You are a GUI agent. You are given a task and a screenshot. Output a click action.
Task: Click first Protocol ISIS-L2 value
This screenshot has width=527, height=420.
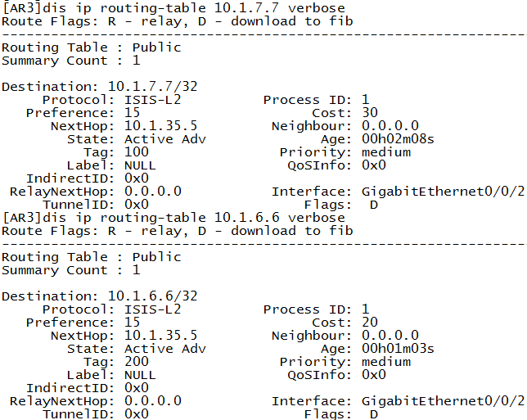pyautogui.click(x=152, y=100)
